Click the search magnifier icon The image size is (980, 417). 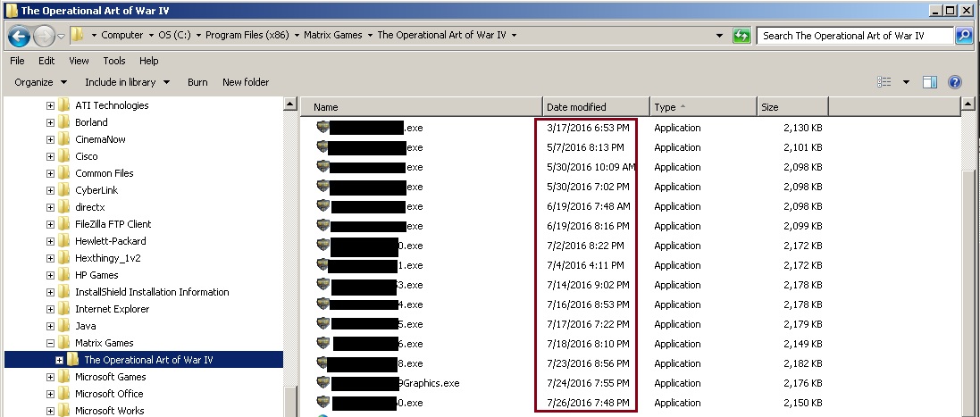[963, 36]
